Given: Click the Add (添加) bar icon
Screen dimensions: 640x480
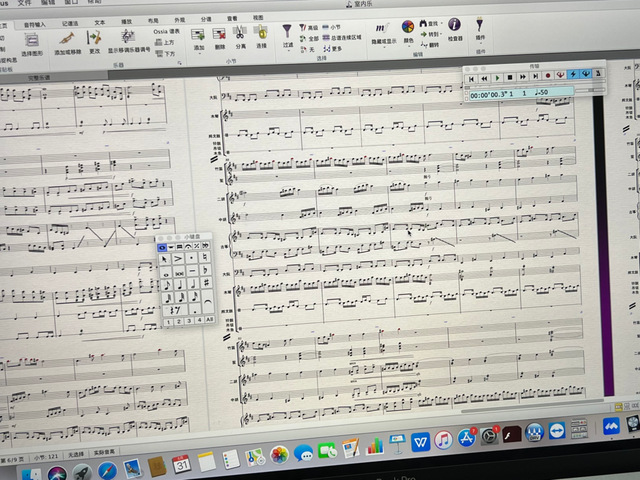Looking at the screenshot, I should [x=198, y=30].
